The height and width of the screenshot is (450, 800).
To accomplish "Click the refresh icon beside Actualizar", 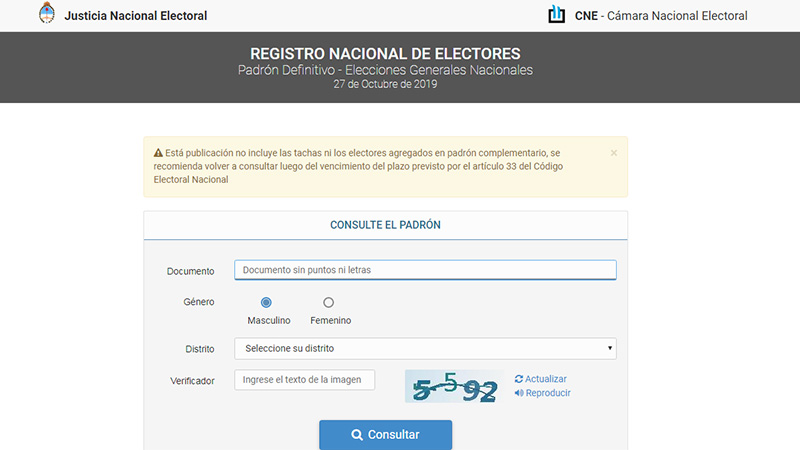I will pos(519,379).
